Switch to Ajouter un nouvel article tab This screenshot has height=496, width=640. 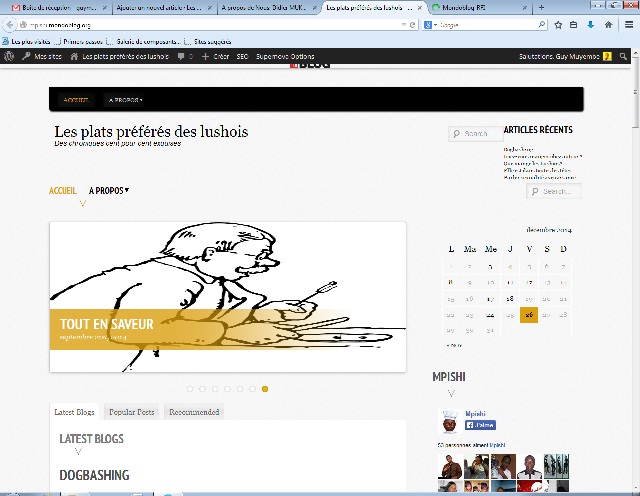click(x=163, y=8)
